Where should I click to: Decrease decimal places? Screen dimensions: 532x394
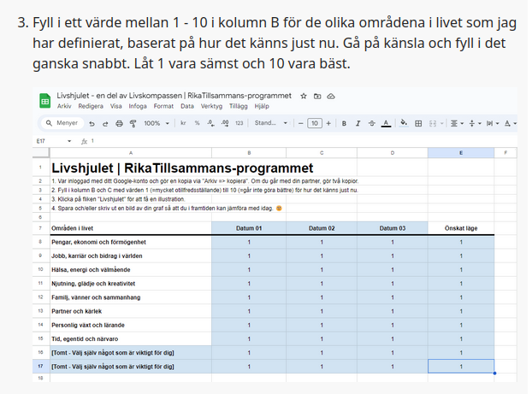coord(210,123)
